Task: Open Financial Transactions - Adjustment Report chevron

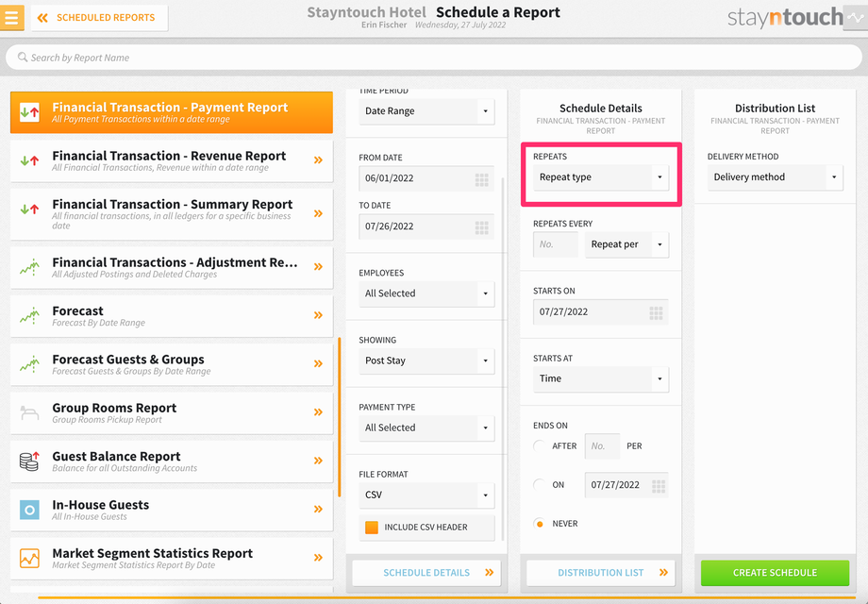Action: pos(318,267)
